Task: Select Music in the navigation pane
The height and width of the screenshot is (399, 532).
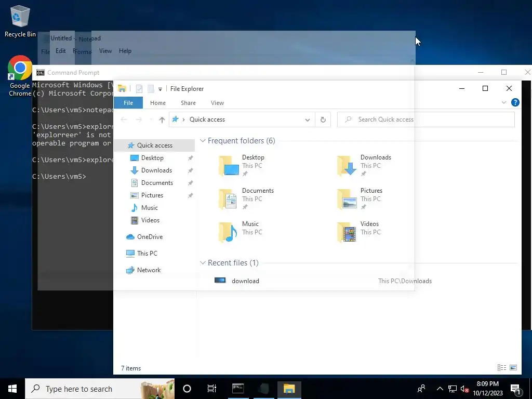Action: pos(149,208)
